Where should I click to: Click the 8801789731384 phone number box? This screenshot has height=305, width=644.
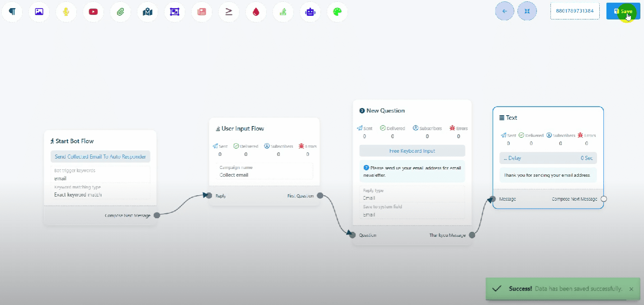(x=574, y=11)
